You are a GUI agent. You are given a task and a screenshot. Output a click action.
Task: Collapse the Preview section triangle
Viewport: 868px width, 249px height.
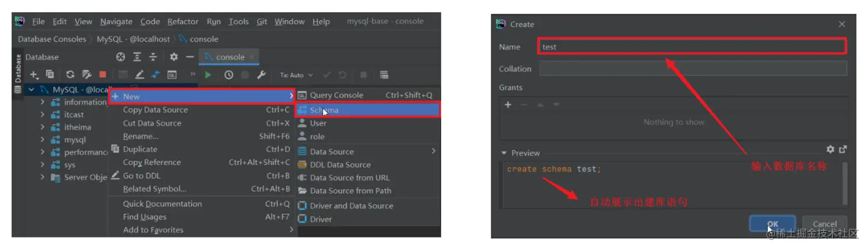[x=504, y=153]
